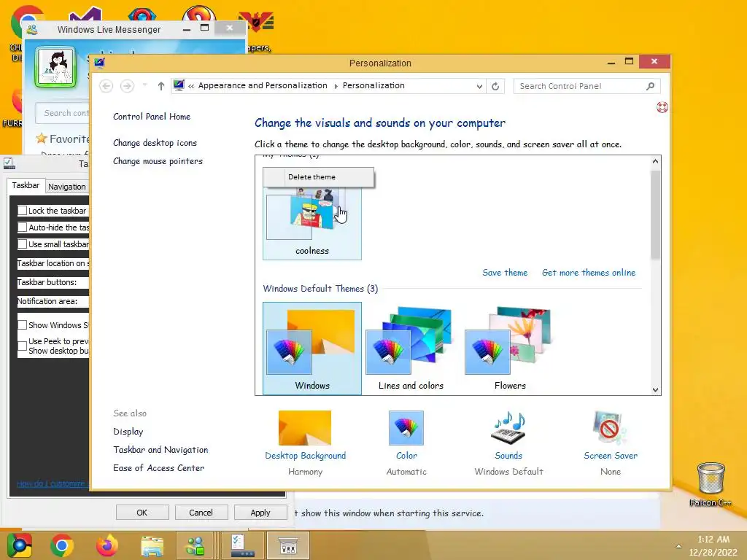Open Display link under See also

[128, 432]
